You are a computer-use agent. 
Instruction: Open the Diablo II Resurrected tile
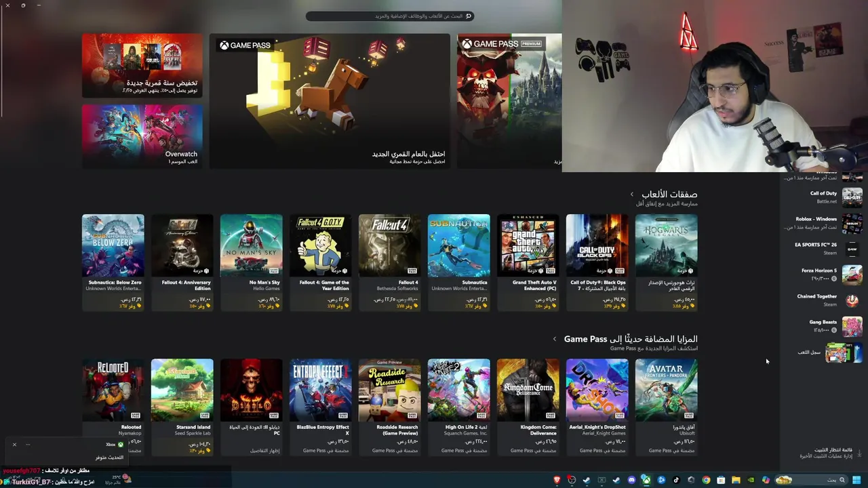(252, 407)
